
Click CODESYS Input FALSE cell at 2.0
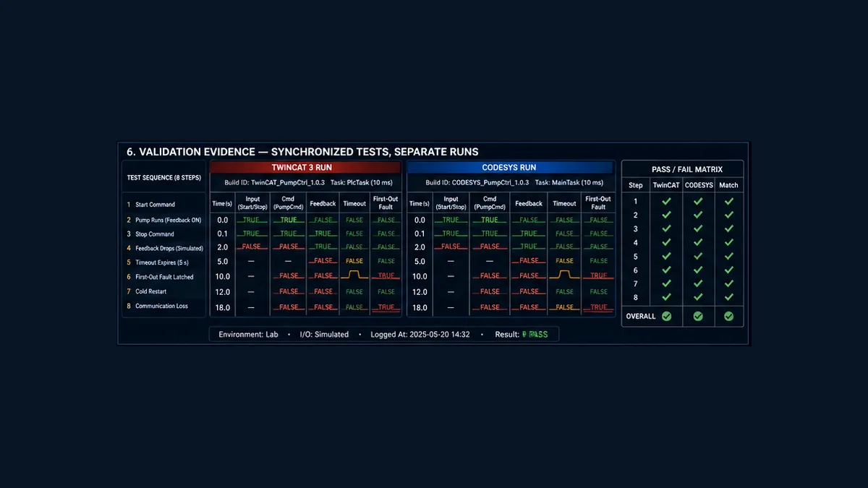[x=451, y=247]
